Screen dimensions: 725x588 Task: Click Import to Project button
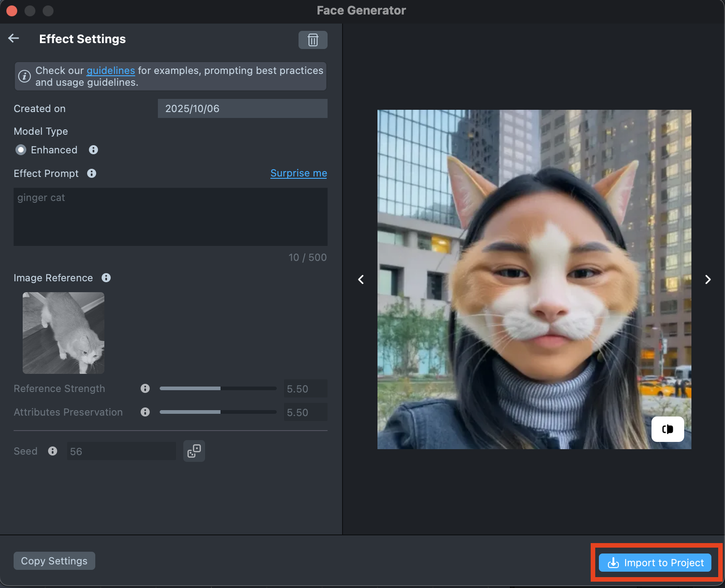[655, 563]
